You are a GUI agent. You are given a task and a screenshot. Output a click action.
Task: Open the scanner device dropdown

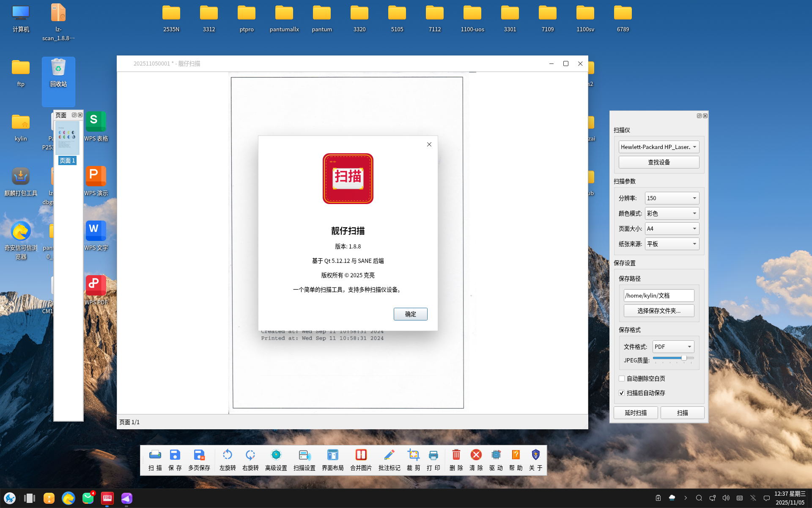[659, 147]
